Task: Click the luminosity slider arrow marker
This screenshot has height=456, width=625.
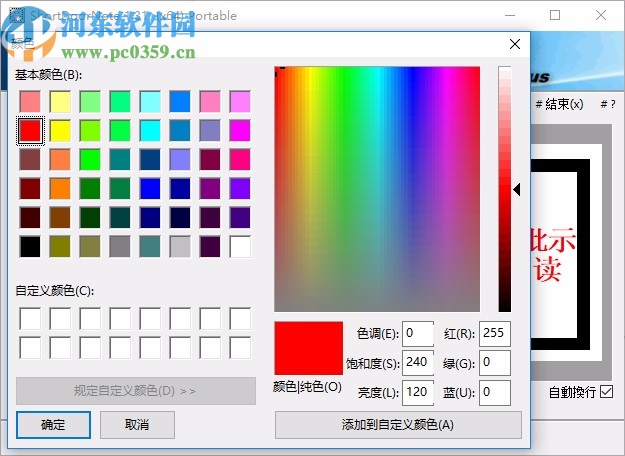Action: 517,190
